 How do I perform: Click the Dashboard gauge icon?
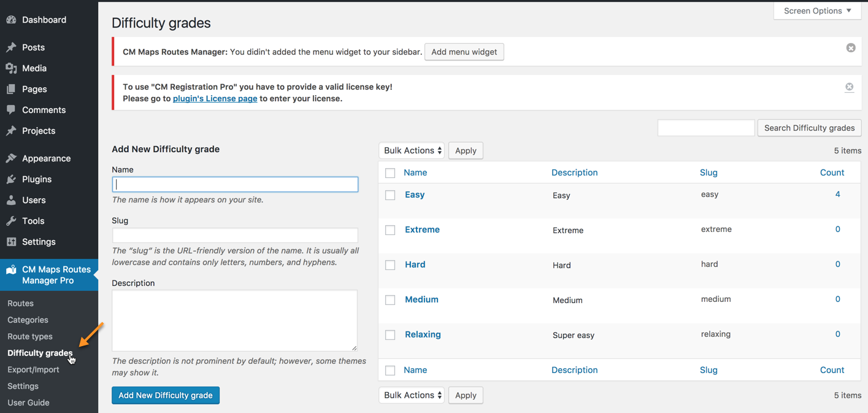tap(11, 20)
